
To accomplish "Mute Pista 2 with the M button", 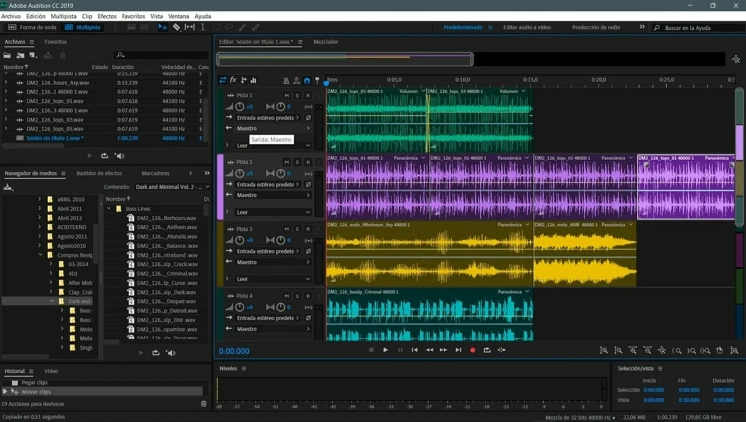I will pyautogui.click(x=286, y=162).
